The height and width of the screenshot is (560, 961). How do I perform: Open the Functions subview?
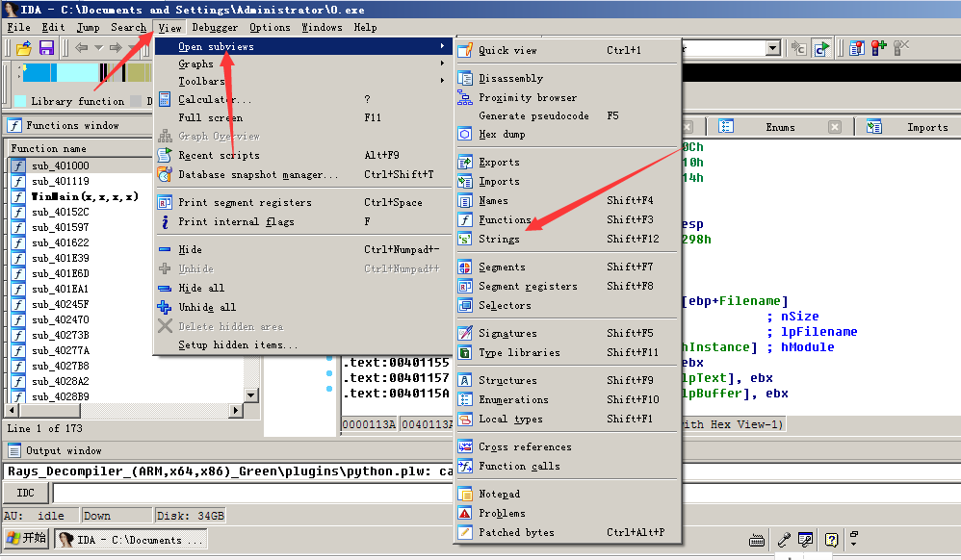pos(567,219)
